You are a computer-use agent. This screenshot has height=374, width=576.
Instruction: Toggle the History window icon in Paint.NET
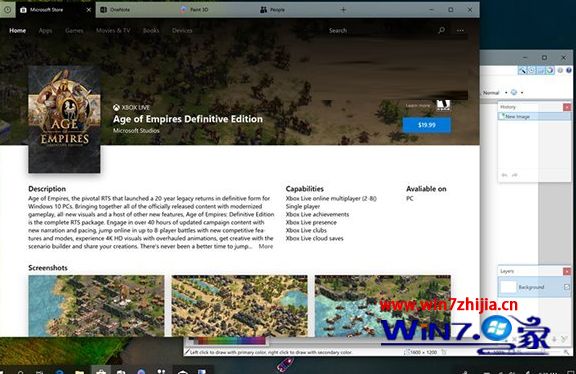click(x=531, y=70)
